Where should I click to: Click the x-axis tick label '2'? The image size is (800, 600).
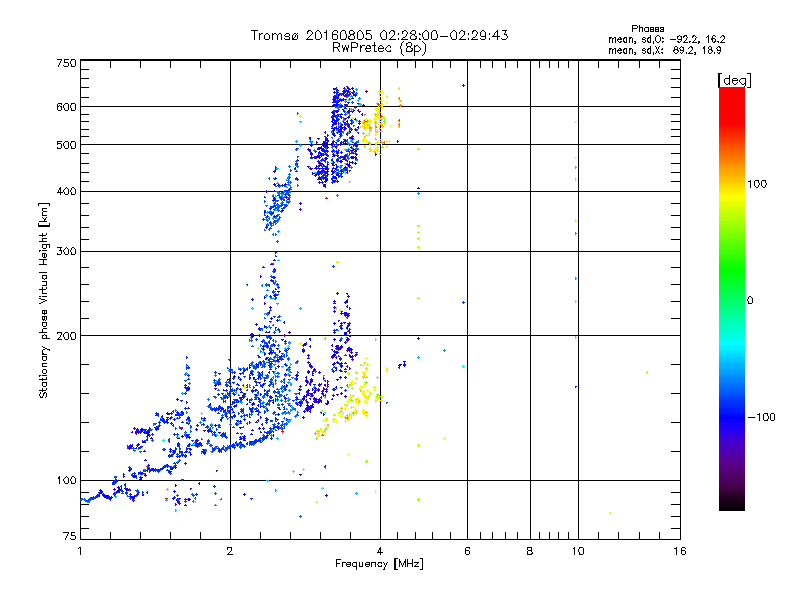coord(230,551)
